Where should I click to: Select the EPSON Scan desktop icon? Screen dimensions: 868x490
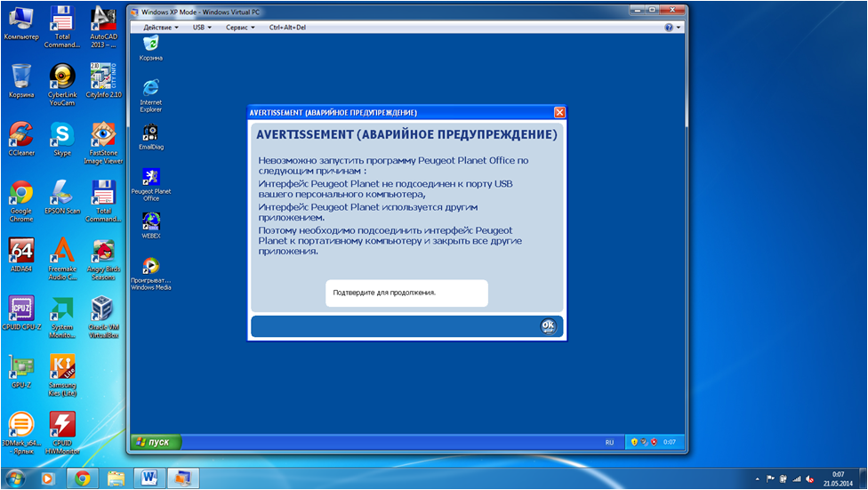tap(62, 197)
